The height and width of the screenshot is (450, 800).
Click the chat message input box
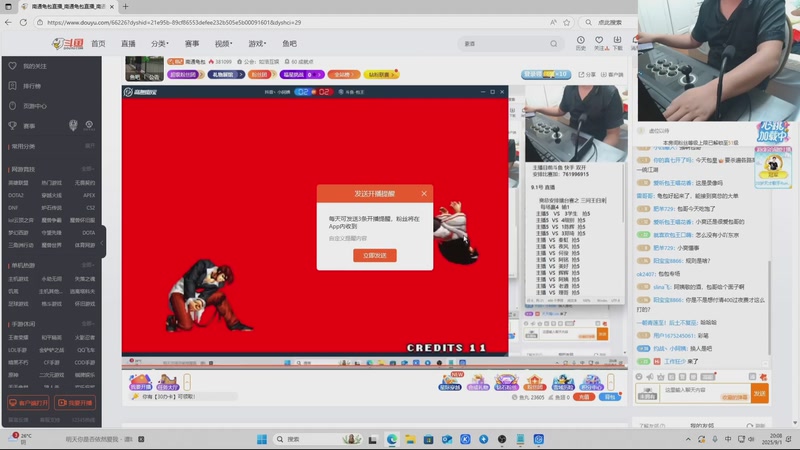706,393
